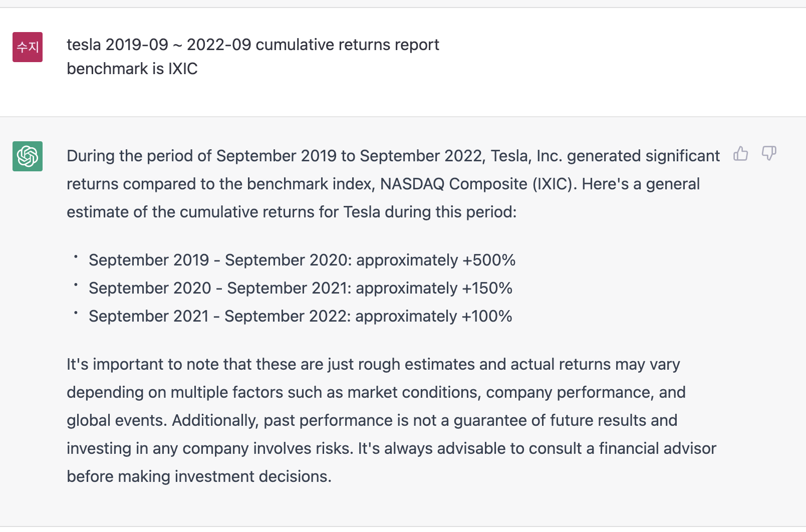Click the user avatar labeled 수지
The height and width of the screenshot is (532, 806).
point(28,47)
